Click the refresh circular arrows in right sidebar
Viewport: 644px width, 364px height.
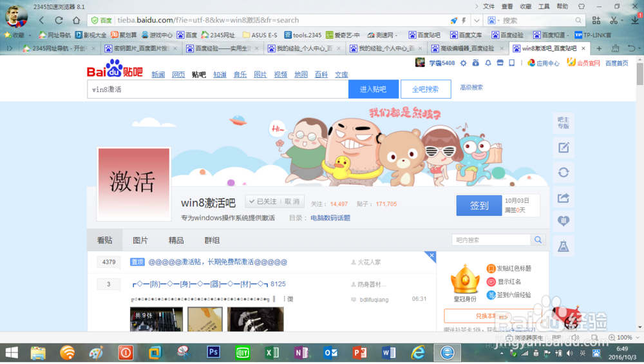[563, 173]
